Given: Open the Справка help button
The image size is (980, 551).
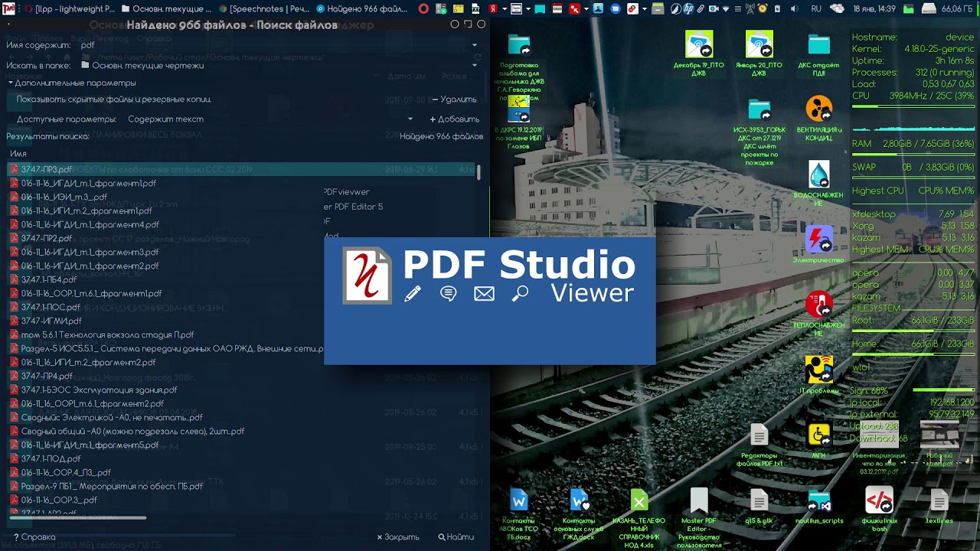Looking at the screenshot, I should click(34, 537).
